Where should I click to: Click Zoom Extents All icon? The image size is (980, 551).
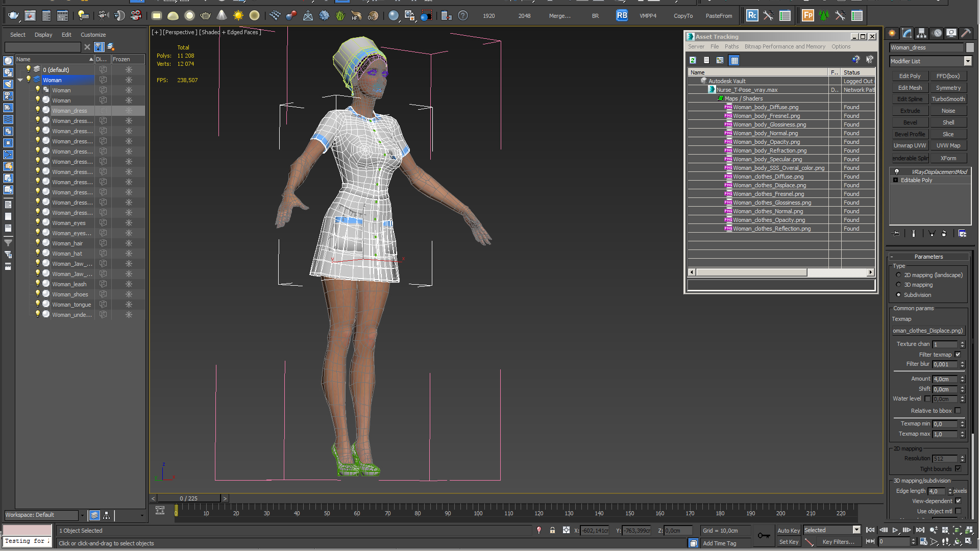(968, 531)
